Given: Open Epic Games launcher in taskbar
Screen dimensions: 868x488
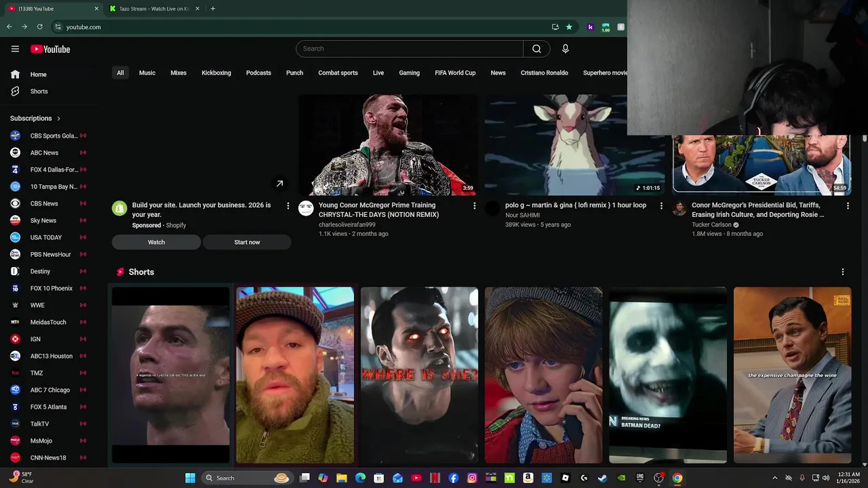Looking at the screenshot, I should 639,478.
